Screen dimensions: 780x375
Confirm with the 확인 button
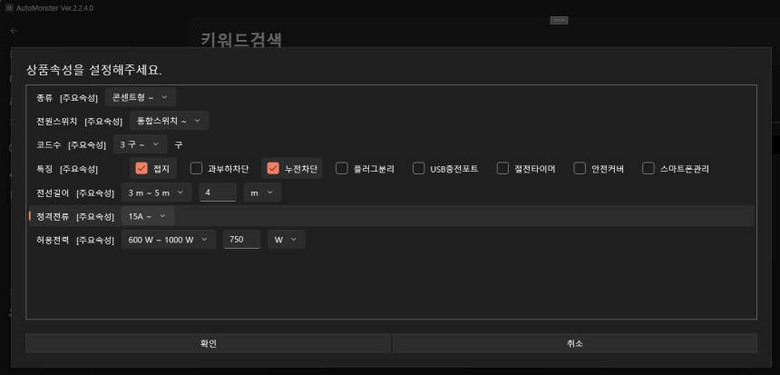coord(208,344)
